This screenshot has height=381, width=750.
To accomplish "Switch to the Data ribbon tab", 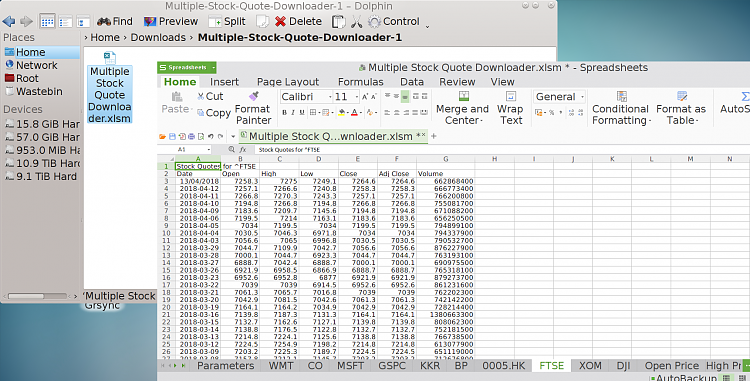I will pos(412,82).
